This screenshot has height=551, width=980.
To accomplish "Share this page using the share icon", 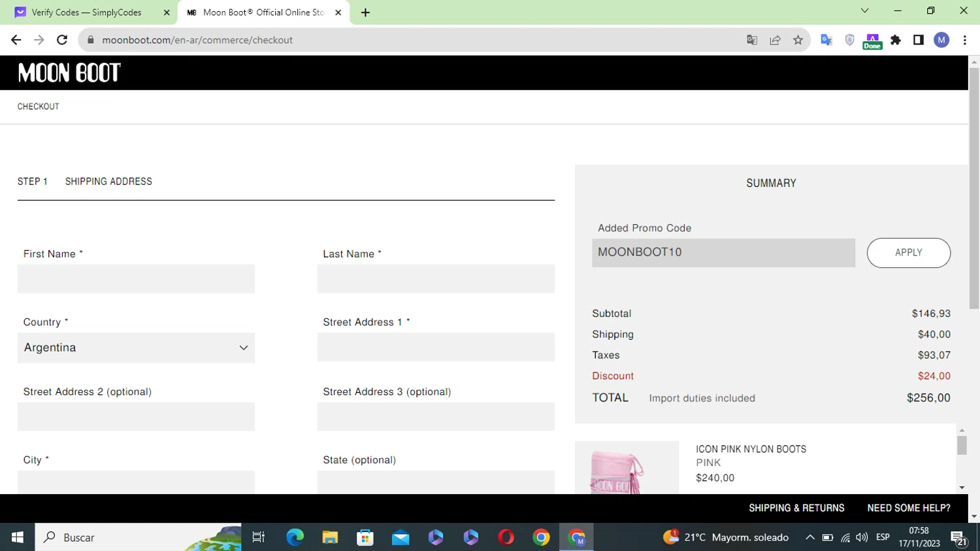I will pos(775,40).
